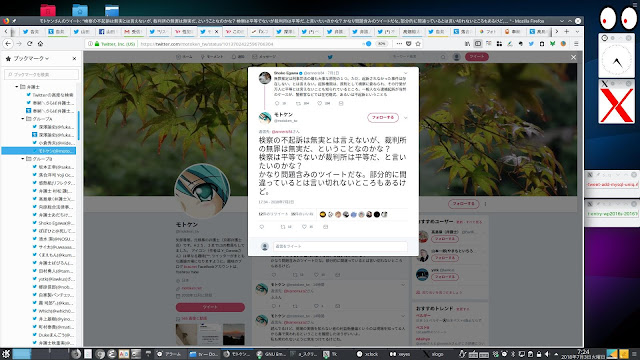Open the blue home folder on the desktop
The height and width of the screenshot is (360, 640).
point(80,10)
